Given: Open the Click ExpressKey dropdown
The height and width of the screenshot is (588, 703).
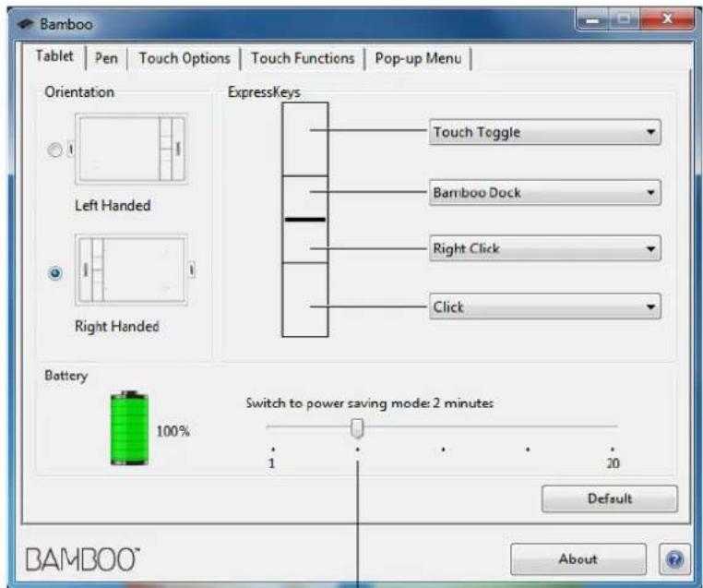Looking at the screenshot, I should (x=544, y=306).
